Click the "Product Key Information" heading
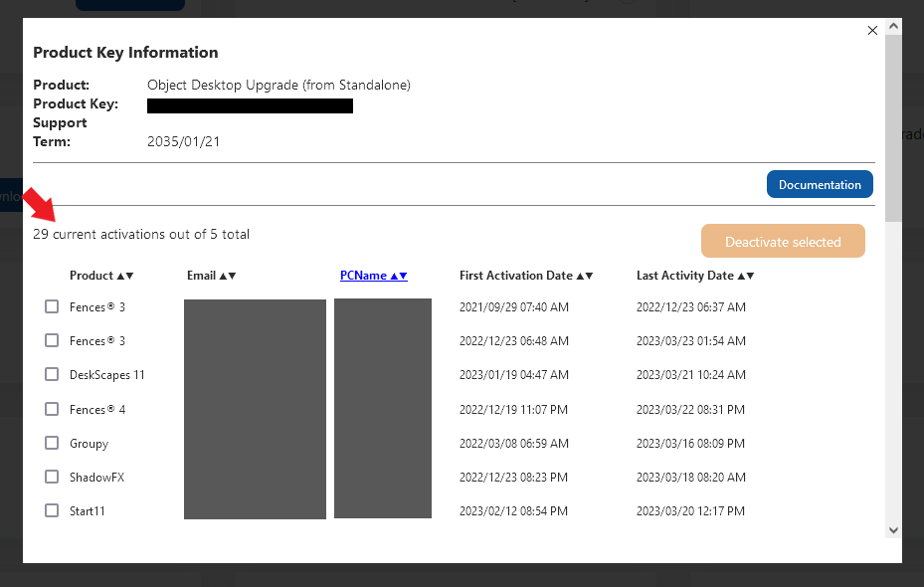Viewport: 924px width, 587px height. coord(125,53)
